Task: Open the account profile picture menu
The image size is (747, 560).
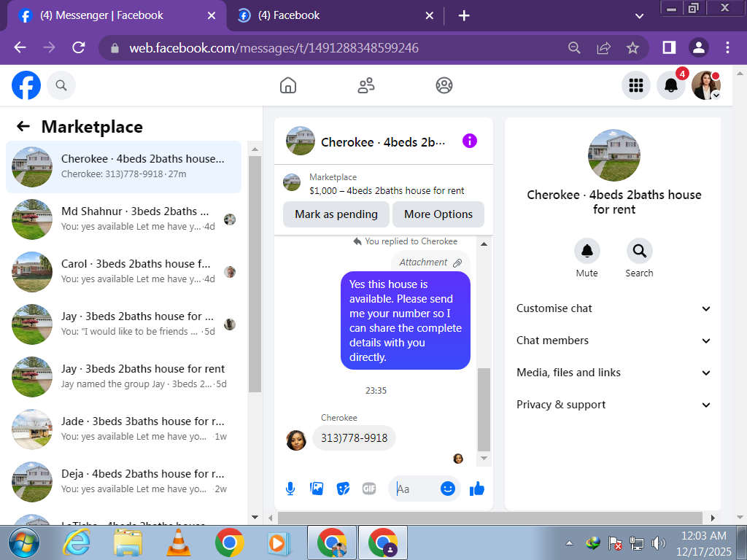Action: click(706, 85)
